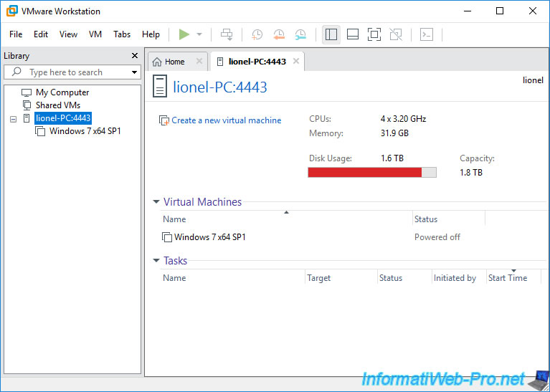
Task: Click the Library search input field
Action: (72, 72)
